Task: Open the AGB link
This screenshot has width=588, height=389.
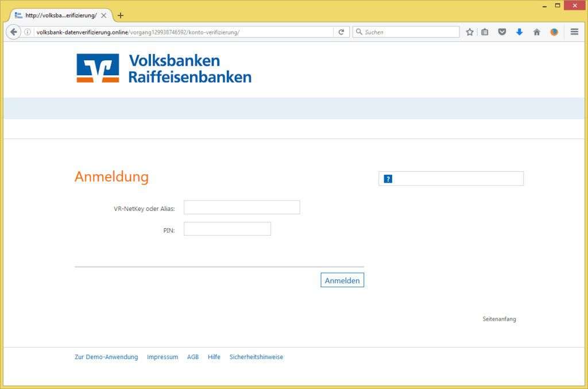Action: click(193, 357)
